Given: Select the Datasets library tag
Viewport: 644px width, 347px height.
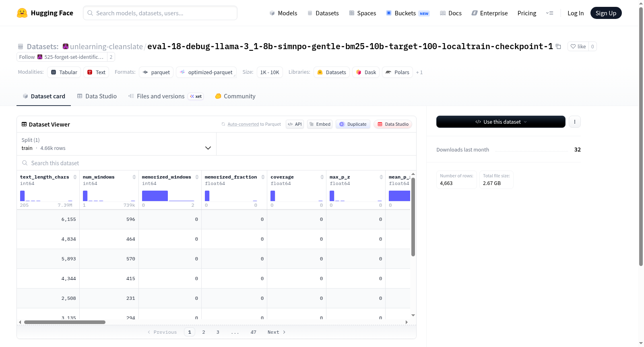Looking at the screenshot, I should point(332,72).
